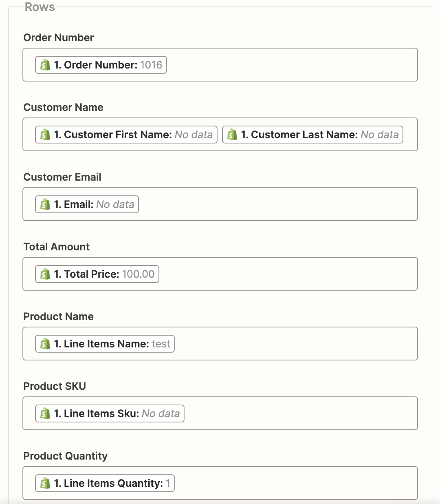Open the Customer Email mapping field

pos(285,204)
